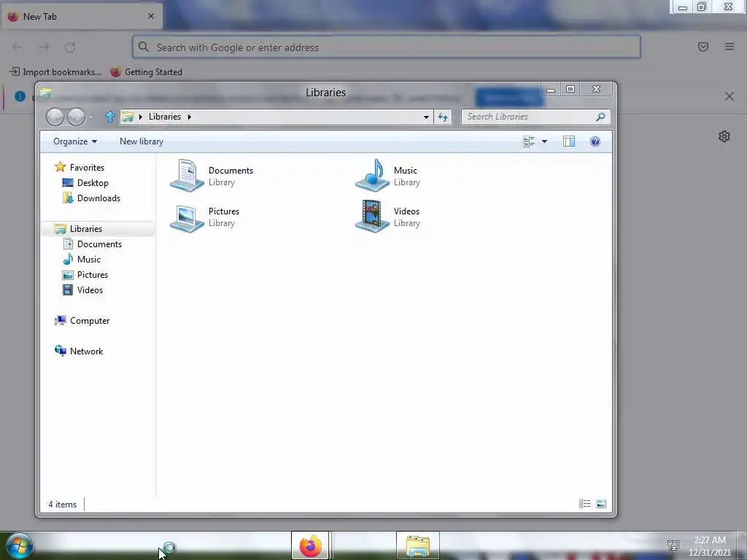The image size is (747, 560).
Task: Select Documents in navigation tree
Action: 99,244
